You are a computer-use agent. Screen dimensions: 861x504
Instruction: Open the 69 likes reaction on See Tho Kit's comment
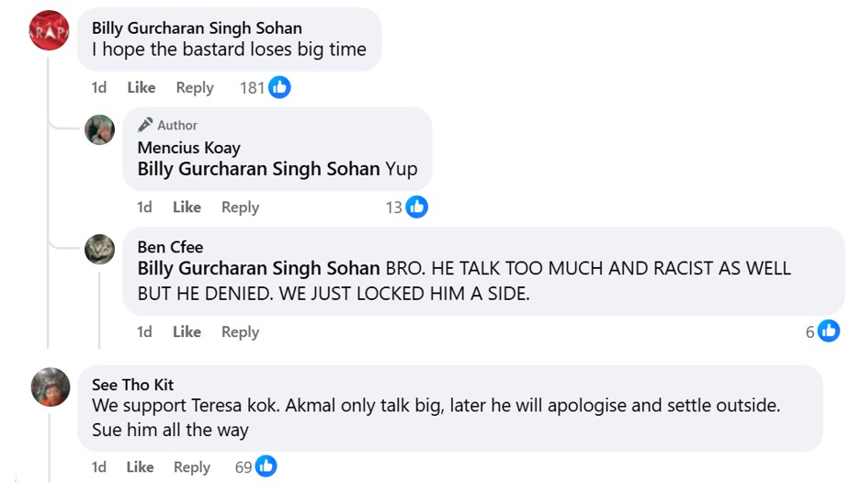266,466
